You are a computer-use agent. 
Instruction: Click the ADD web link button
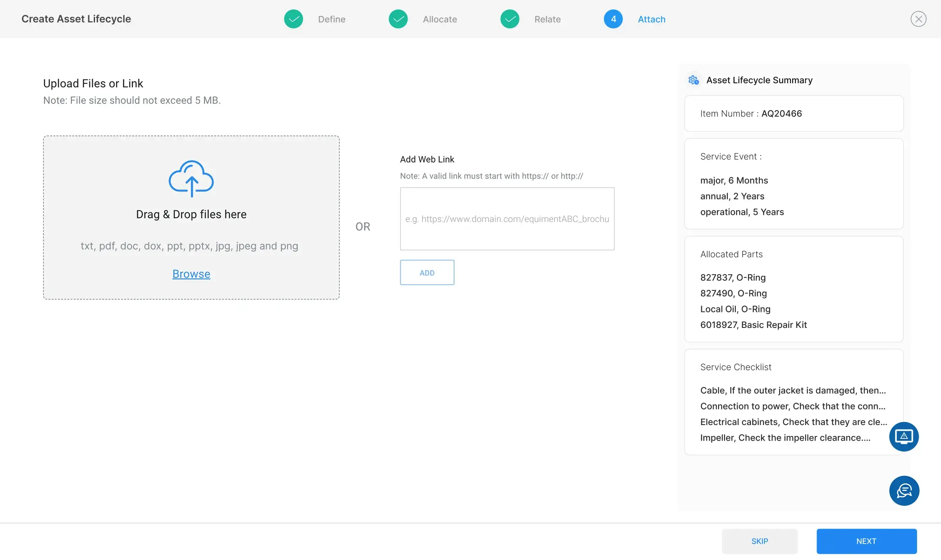tap(427, 272)
